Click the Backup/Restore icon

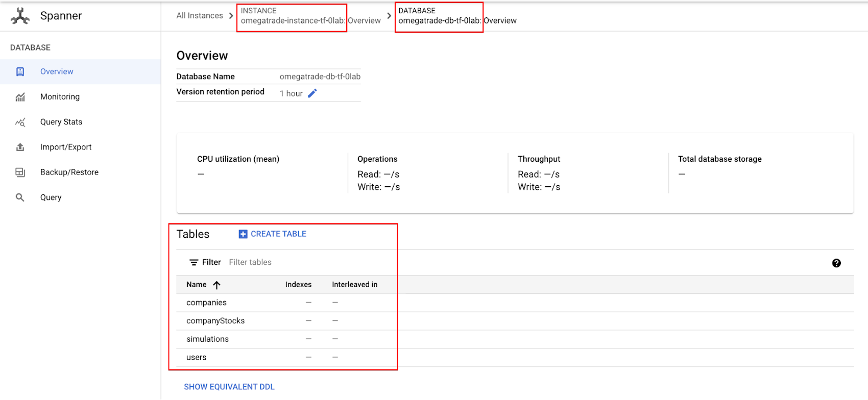(20, 172)
